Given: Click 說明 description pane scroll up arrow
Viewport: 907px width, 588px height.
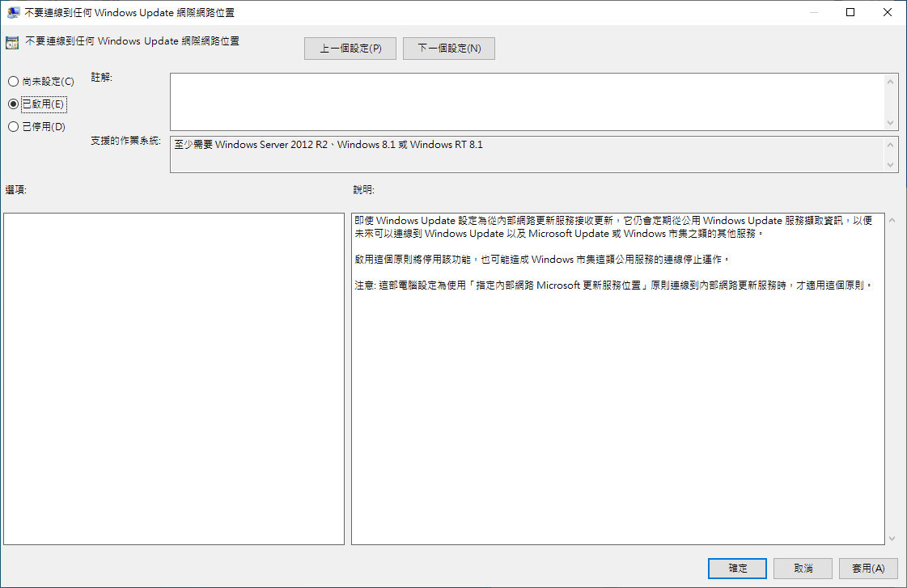Looking at the screenshot, I should pyautogui.click(x=892, y=220).
